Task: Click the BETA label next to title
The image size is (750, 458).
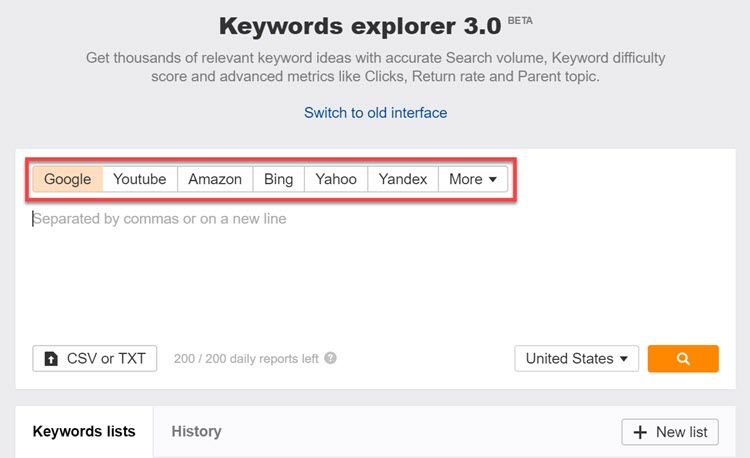Action: (520, 21)
